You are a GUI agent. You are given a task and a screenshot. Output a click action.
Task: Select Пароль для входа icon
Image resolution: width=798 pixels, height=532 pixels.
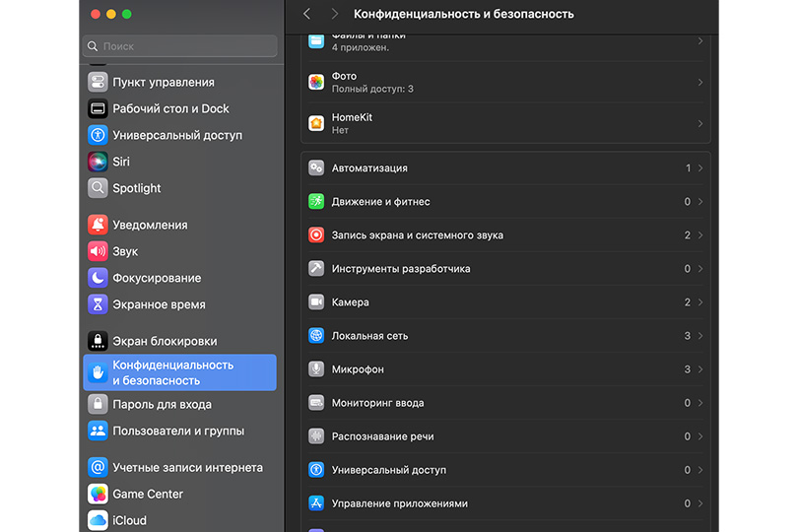click(x=98, y=404)
